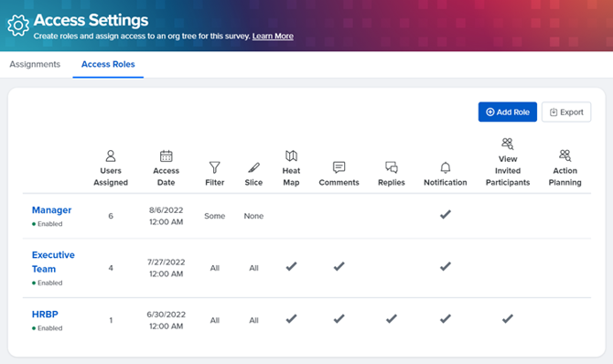Image resolution: width=613 pixels, height=364 pixels.
Task: Click the Access Date calendar icon
Action: 167,156
